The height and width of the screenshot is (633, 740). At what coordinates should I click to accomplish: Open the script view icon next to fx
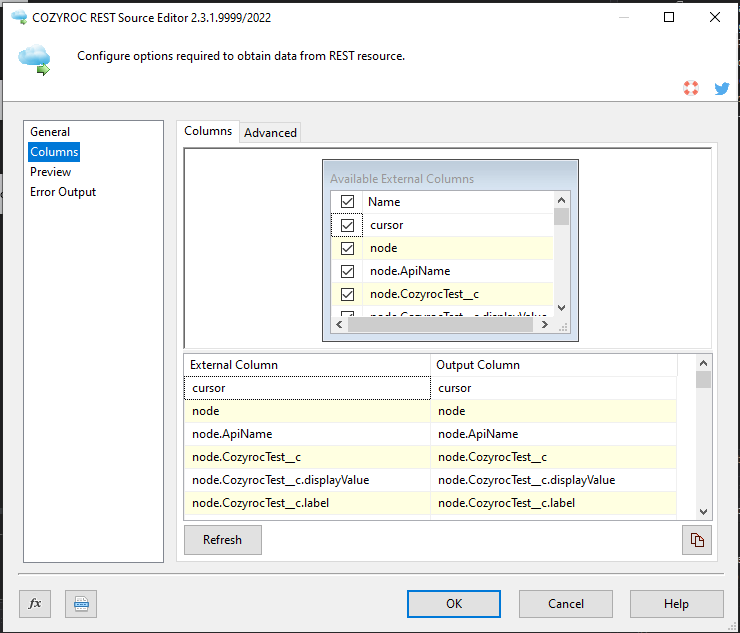coord(81,604)
